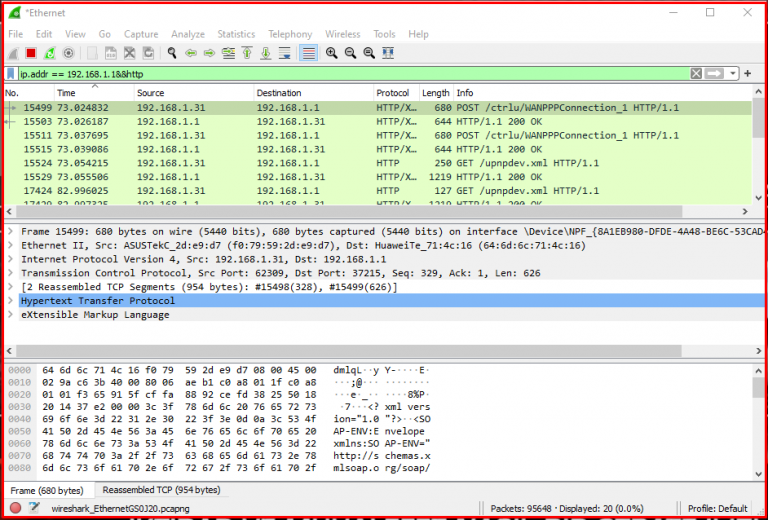Open Capture options gear icon
The height and width of the screenshot is (520, 768).
click(x=68, y=53)
